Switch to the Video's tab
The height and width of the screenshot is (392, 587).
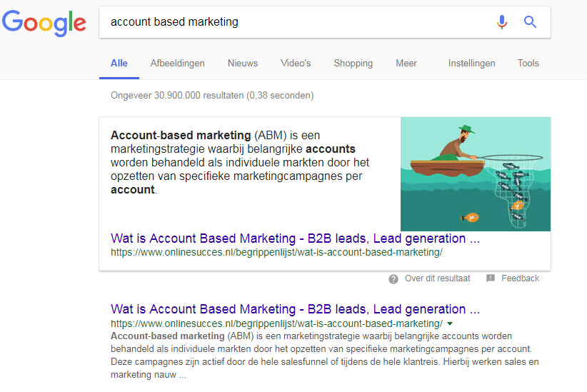[x=296, y=64]
